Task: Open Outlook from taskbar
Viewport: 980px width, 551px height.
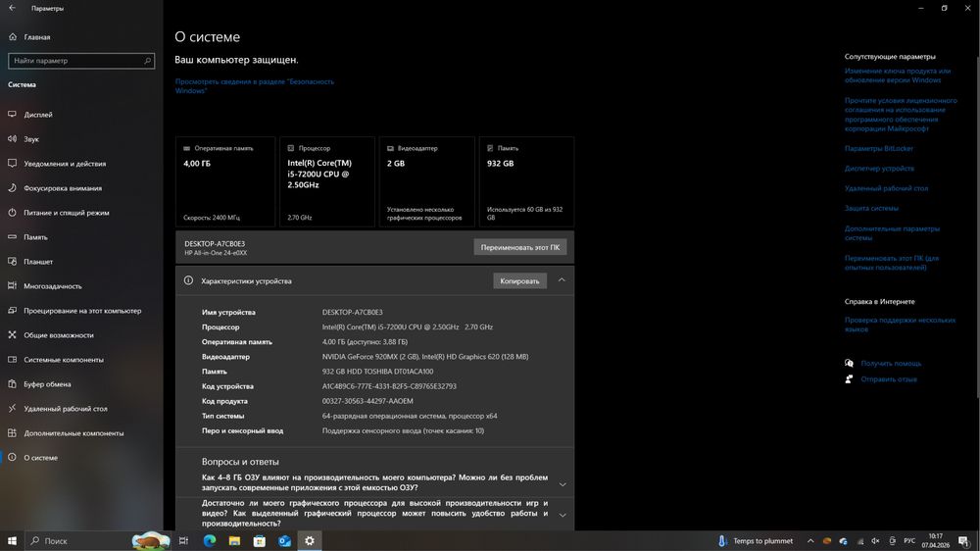Action: coord(284,541)
